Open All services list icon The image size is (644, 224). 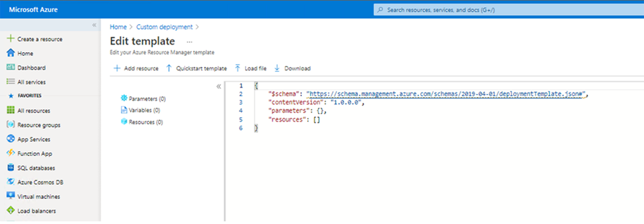point(10,81)
